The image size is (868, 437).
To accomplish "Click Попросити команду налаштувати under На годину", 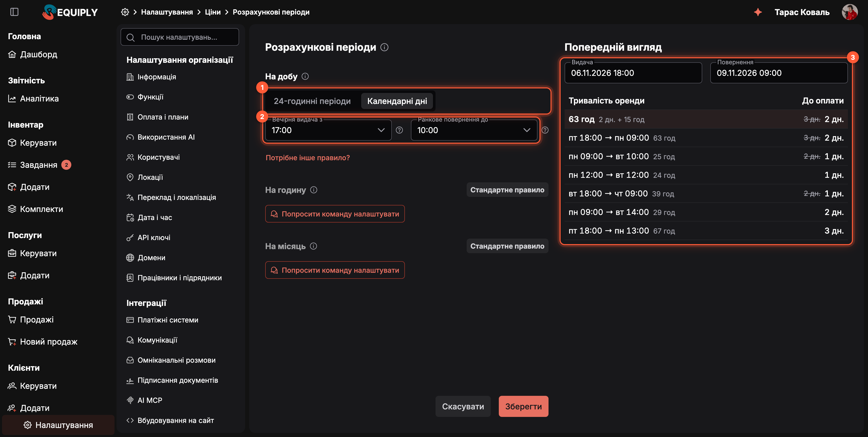I will click(335, 214).
